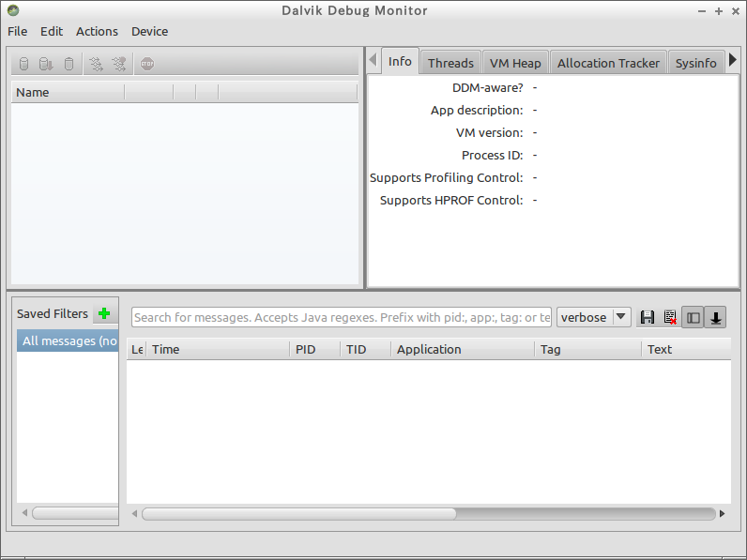Viewport: 747px width, 560px height.
Task: Switch to the Allocation Tracker tab
Action: pos(608,63)
